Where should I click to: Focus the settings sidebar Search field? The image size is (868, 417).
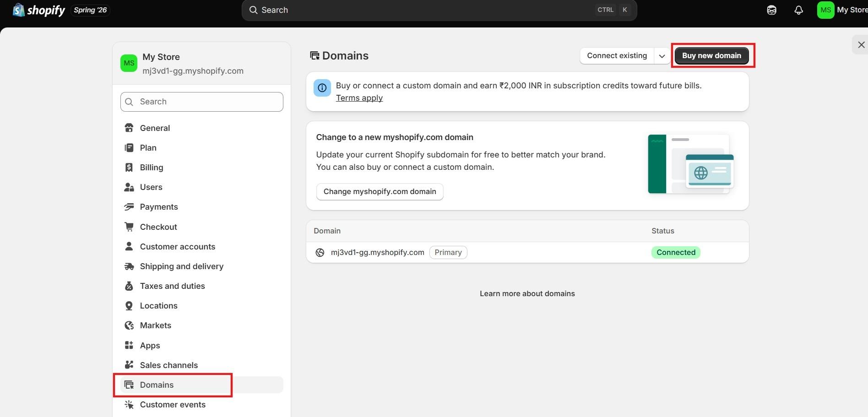point(201,102)
